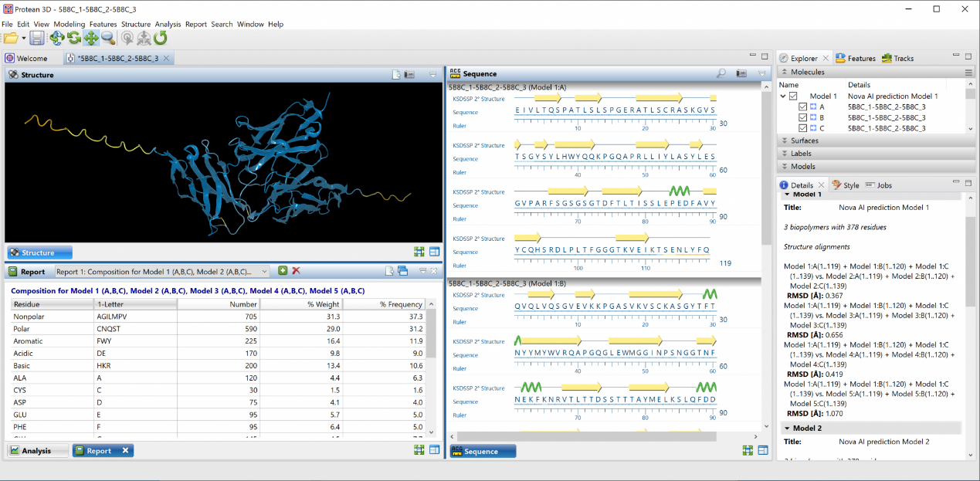980x481 pixels.
Task: Click the green circular reset arrow icon
Action: click(x=161, y=38)
